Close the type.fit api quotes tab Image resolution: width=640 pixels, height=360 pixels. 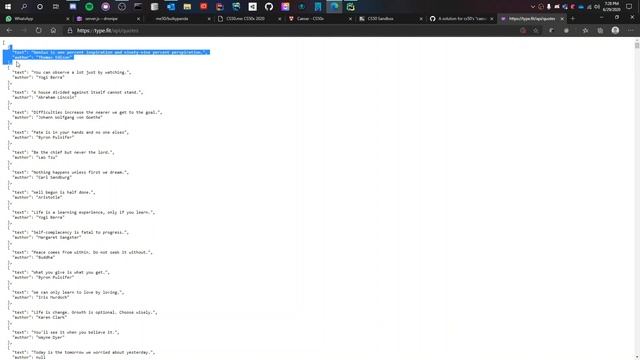coord(562,19)
